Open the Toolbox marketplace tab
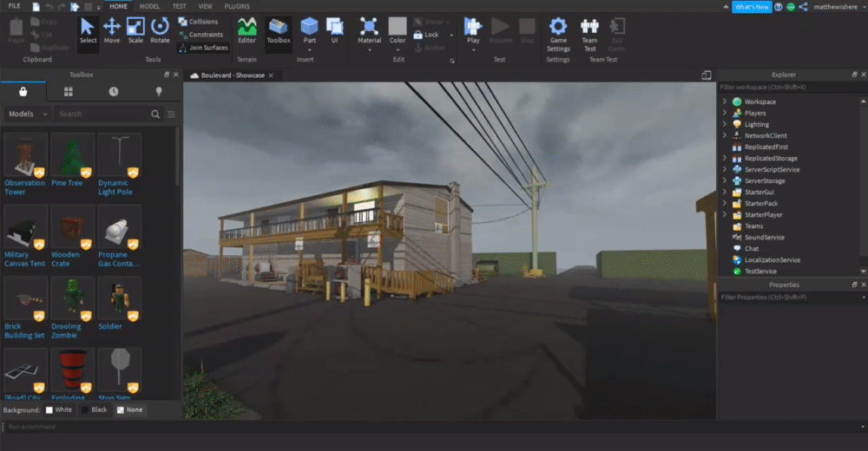Viewport: 868px width, 451px height. pos(23,91)
